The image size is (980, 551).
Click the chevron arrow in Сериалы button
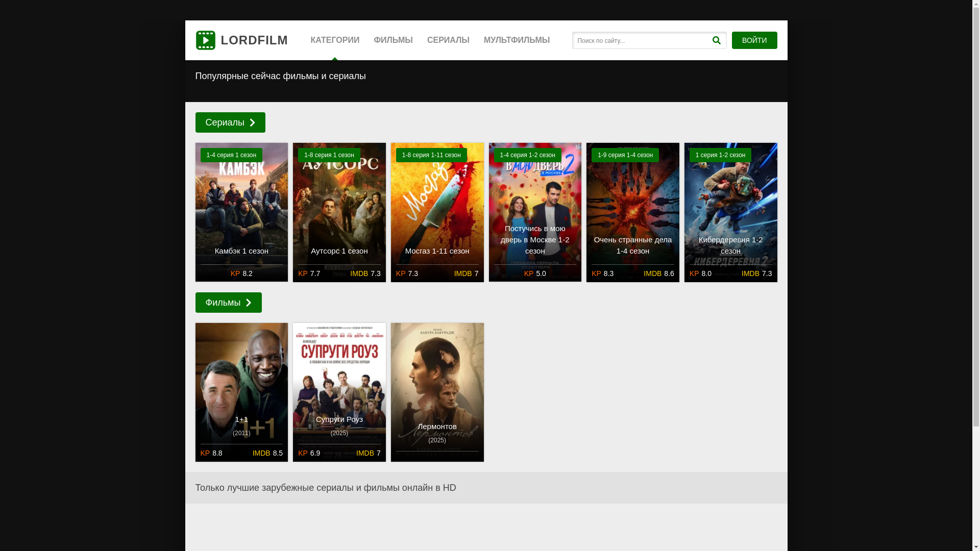point(252,122)
